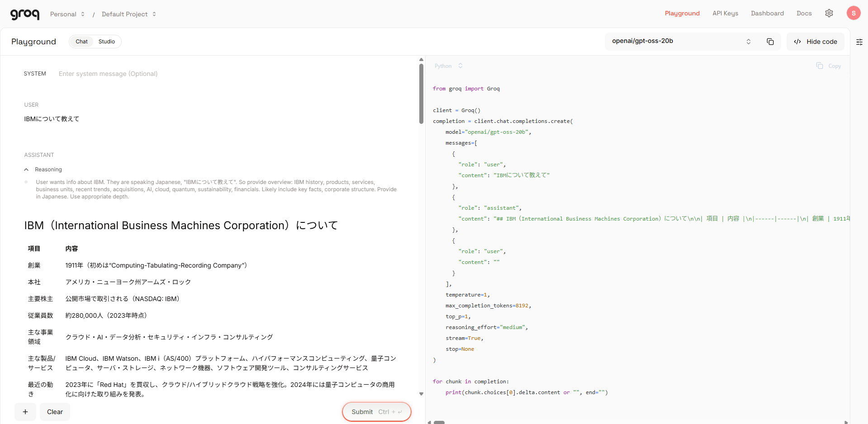Screen dimensions: 868x424
Task: Open the parameters sliders panel icon
Action: (859, 42)
